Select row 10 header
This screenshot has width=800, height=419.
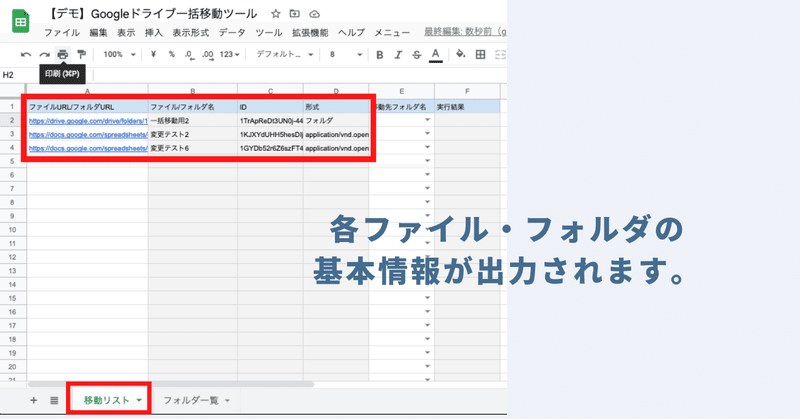13,230
